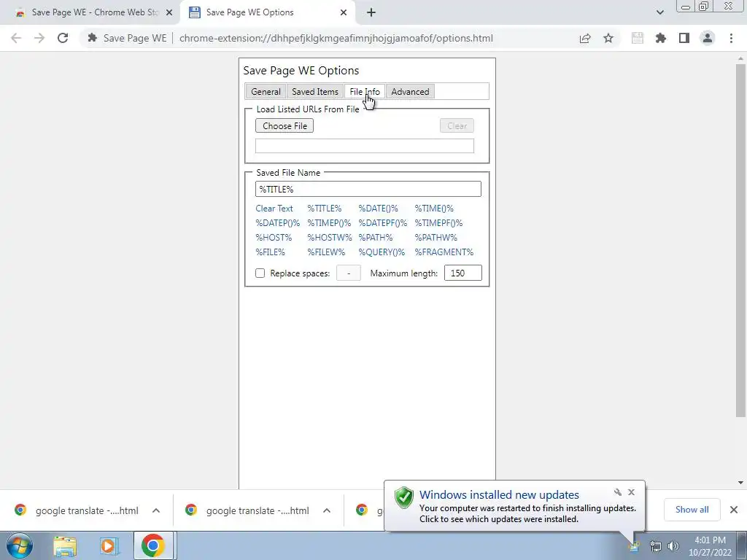Switch to the Saved Items tab

(315, 91)
